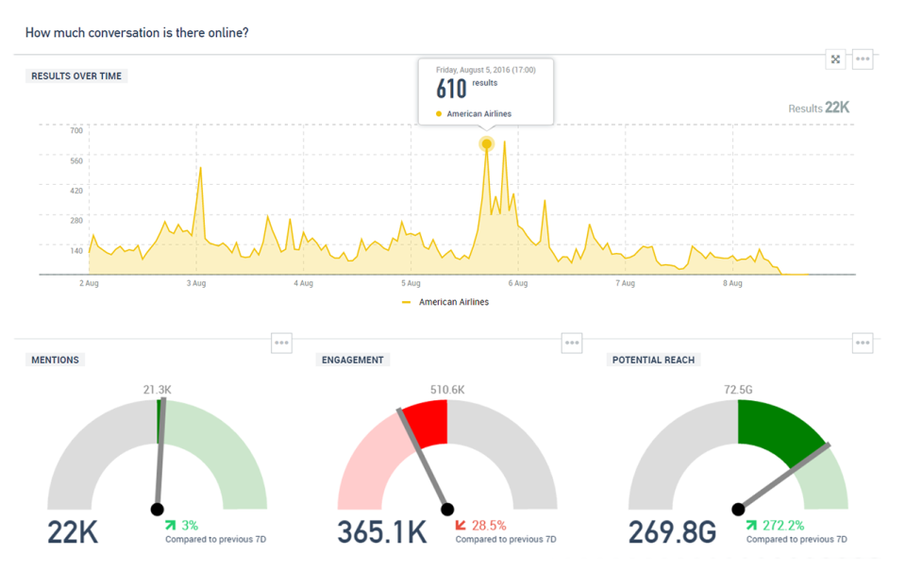Click the Results 22K total link
Screen dimensions: 906x588
click(x=817, y=108)
